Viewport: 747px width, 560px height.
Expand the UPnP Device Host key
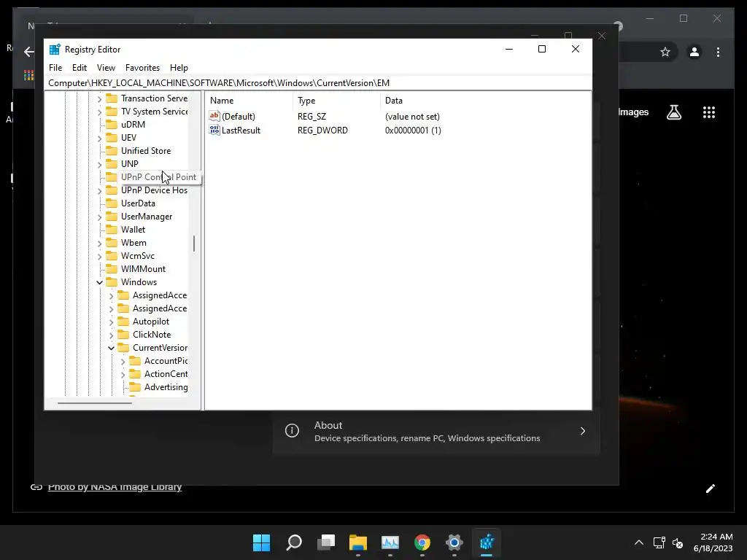99,190
